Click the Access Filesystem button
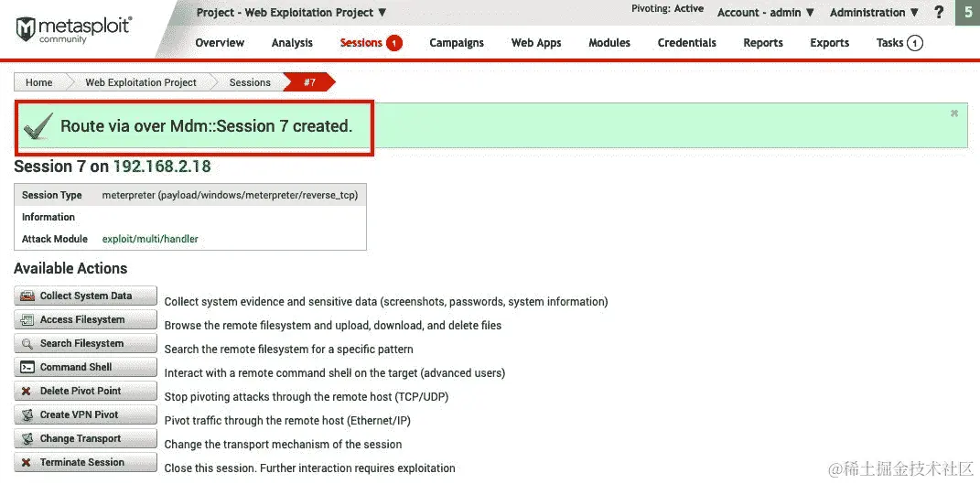Image resolution: width=980 pixels, height=484 pixels. [x=85, y=319]
